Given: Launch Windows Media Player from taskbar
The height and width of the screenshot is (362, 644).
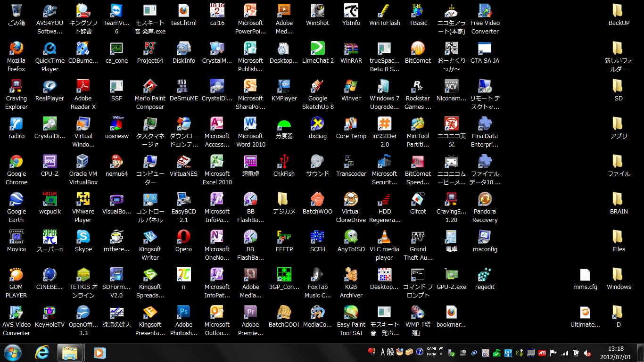Looking at the screenshot, I should coord(99,353).
